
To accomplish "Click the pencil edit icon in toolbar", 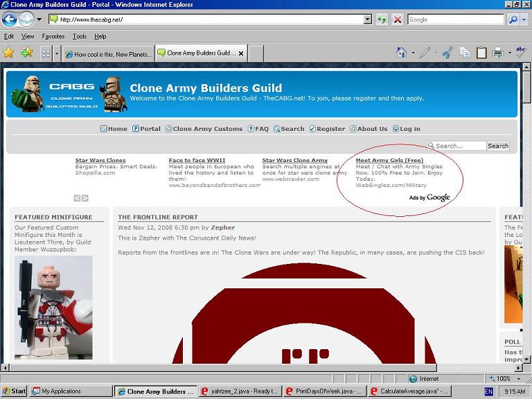I will coord(425,53).
